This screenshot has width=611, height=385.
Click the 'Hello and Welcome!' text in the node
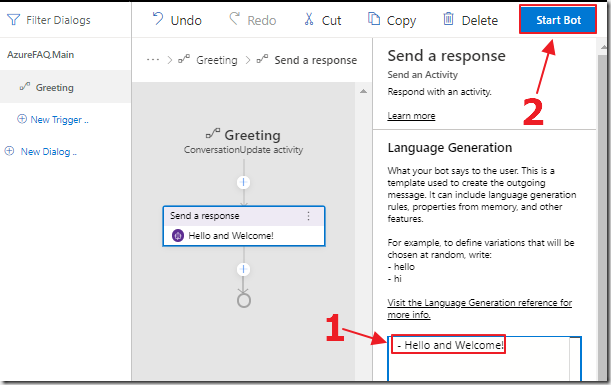231,236
